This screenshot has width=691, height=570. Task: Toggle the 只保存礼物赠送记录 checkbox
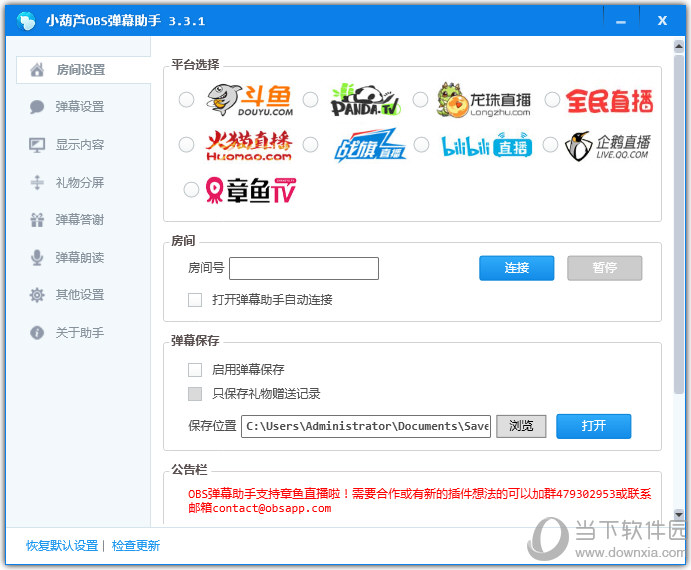(x=195, y=394)
